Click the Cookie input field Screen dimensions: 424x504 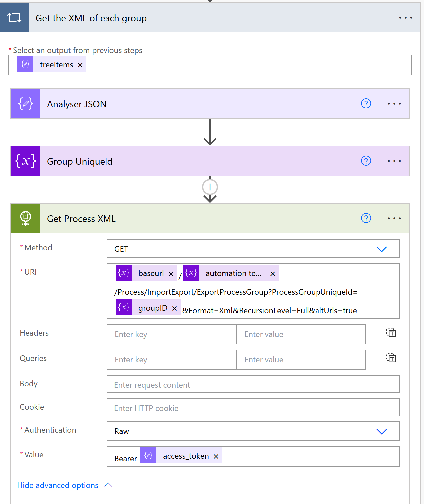click(253, 408)
